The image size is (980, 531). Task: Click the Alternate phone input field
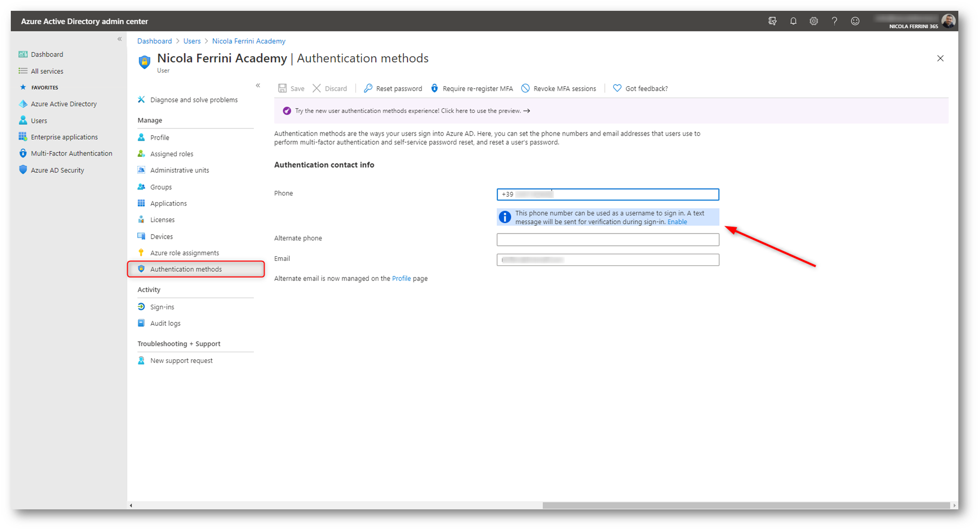coord(608,240)
